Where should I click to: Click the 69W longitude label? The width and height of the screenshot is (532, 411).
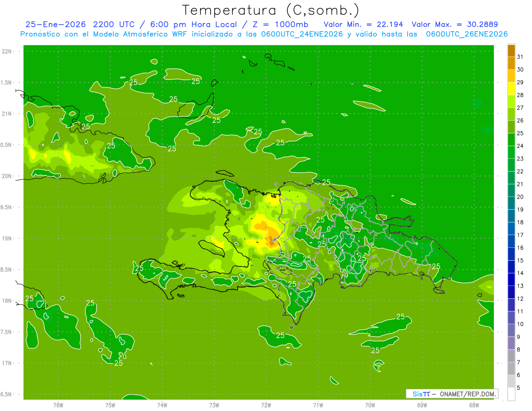pos(422,405)
